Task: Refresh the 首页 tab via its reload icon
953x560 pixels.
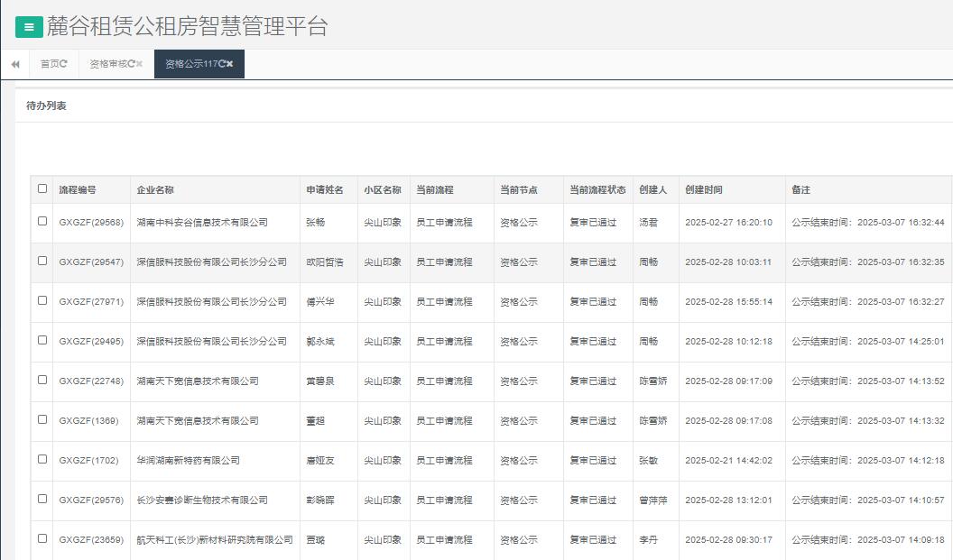Action: (x=64, y=64)
